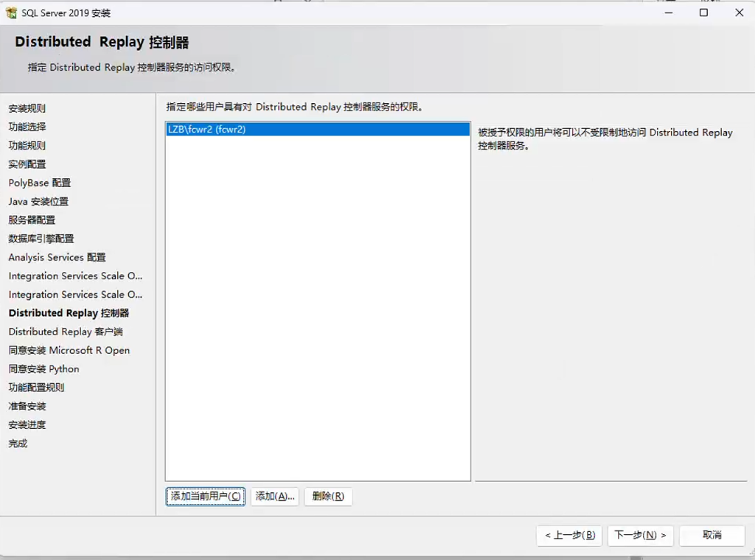The width and height of the screenshot is (755, 560).
Task: Select the LZB\fcwr2 (fcwr2) user entry
Action: coord(318,130)
